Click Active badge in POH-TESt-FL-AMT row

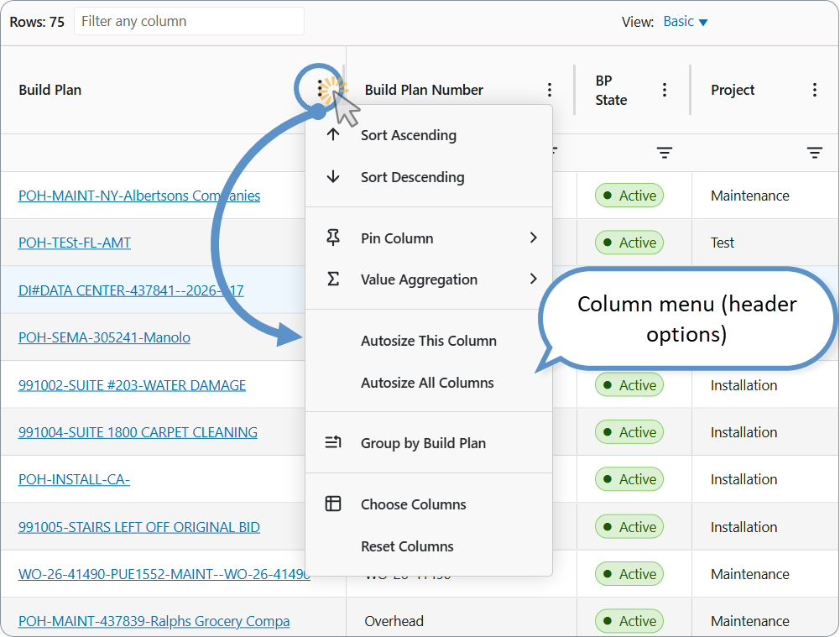(x=629, y=243)
